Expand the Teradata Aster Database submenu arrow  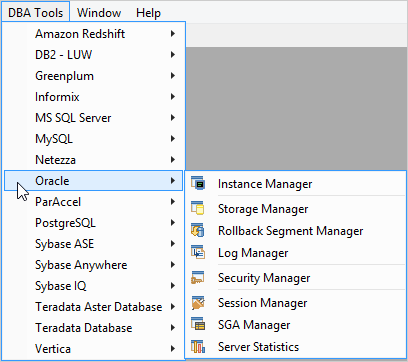173,307
